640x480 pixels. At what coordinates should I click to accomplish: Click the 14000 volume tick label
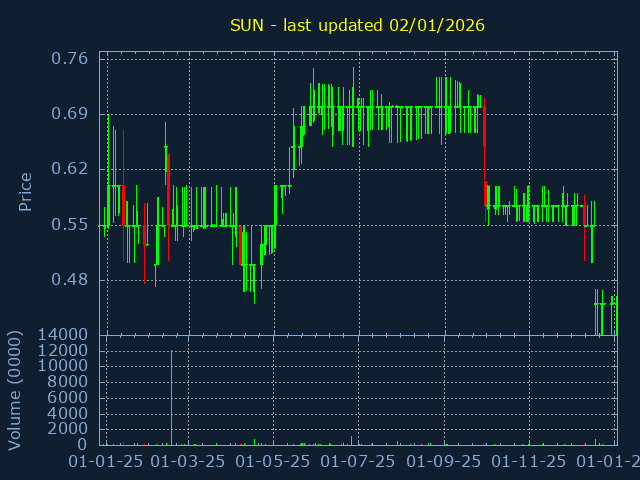(61, 335)
